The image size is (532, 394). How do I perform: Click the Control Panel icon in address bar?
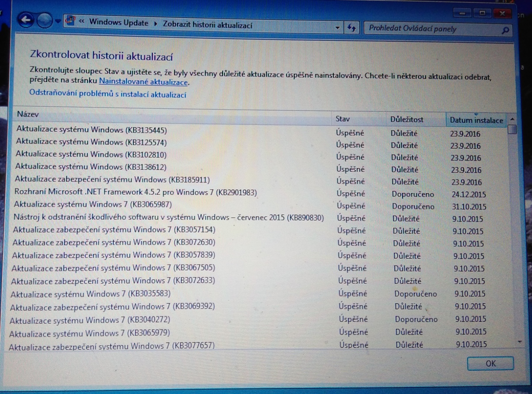pyautogui.click(x=70, y=21)
